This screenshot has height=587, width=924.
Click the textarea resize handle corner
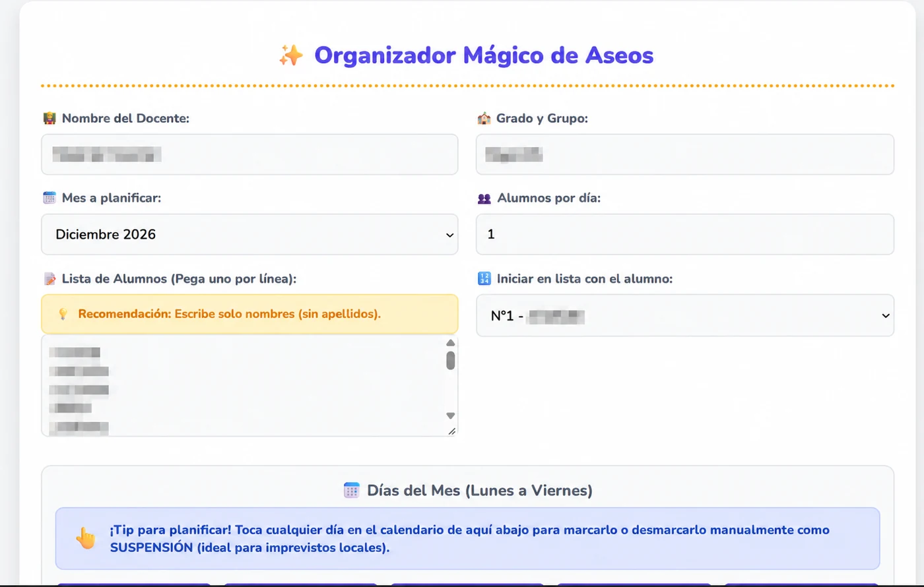tap(452, 431)
